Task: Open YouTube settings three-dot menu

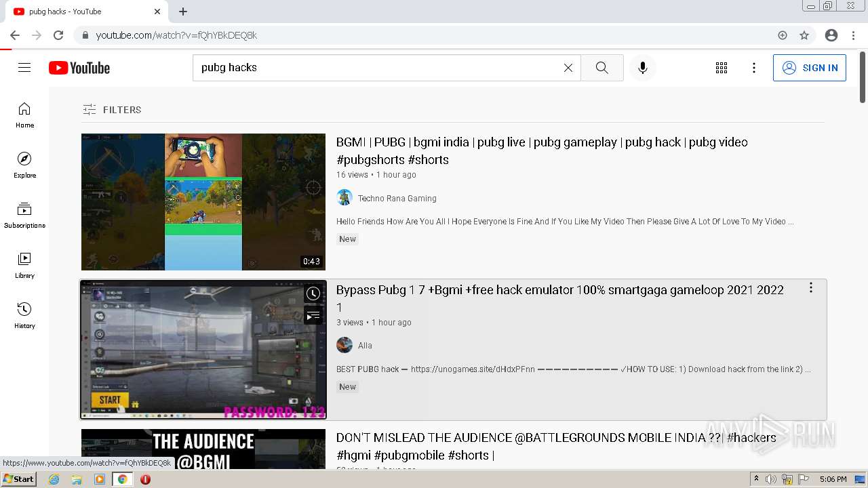Action: [754, 68]
